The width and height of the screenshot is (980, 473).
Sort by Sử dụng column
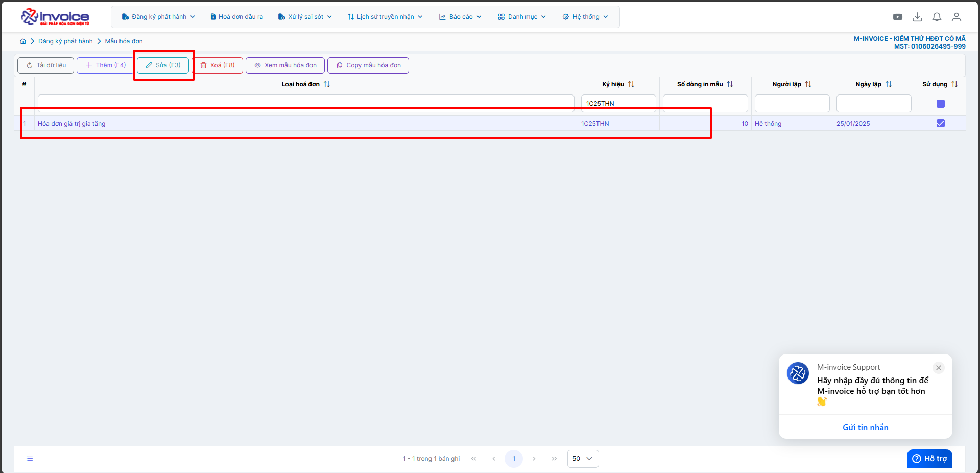tap(954, 84)
